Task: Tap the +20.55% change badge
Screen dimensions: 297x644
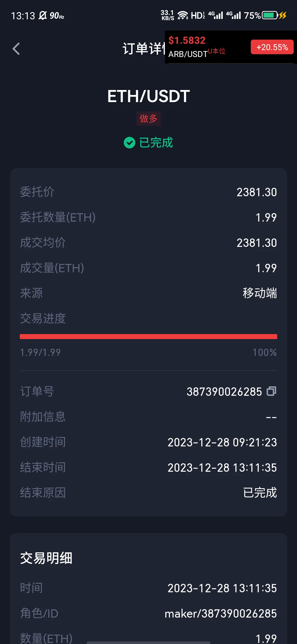Action: point(272,47)
